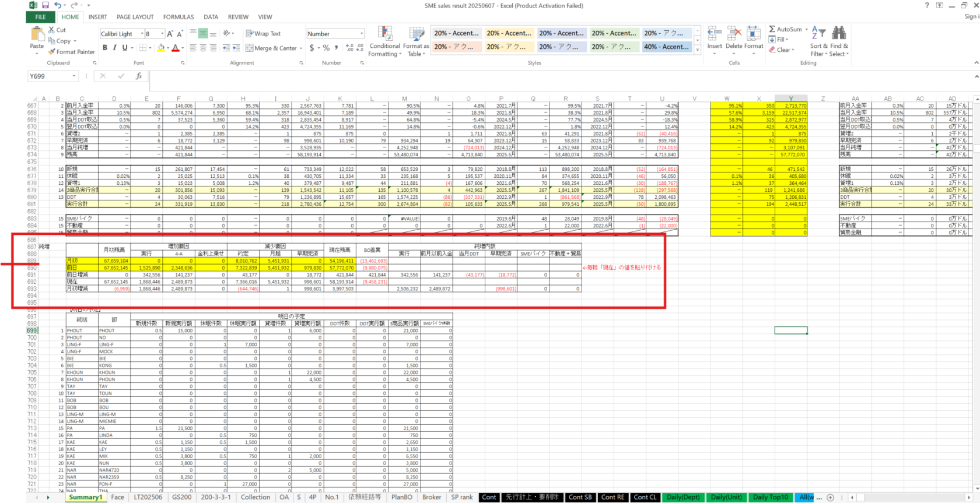Image resolution: width=980 pixels, height=503 pixels.
Task: Open the Calibri Light font dropdown
Action: coord(141,34)
